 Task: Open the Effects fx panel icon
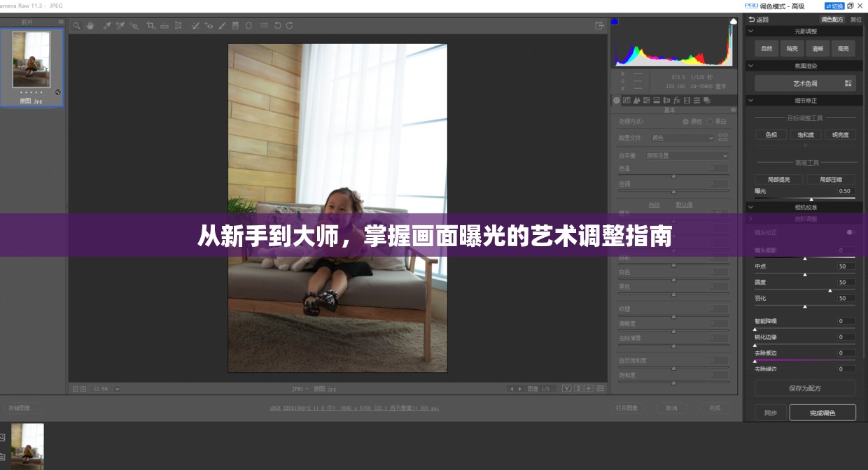tap(677, 101)
